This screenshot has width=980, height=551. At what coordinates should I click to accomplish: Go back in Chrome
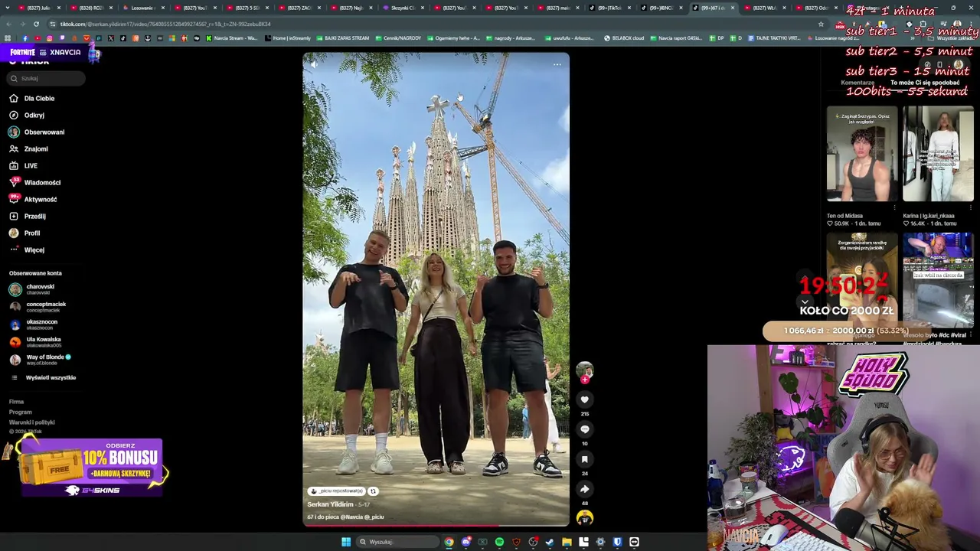pos(8,24)
